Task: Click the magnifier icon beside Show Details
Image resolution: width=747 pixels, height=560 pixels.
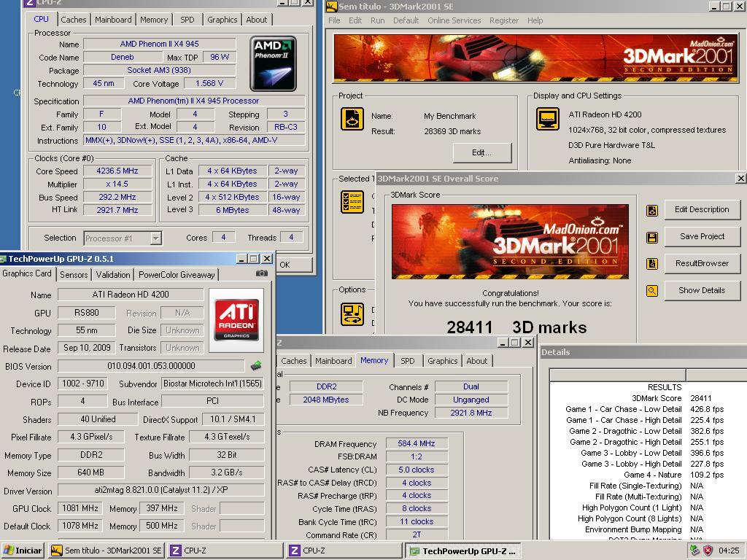Action: [651, 290]
